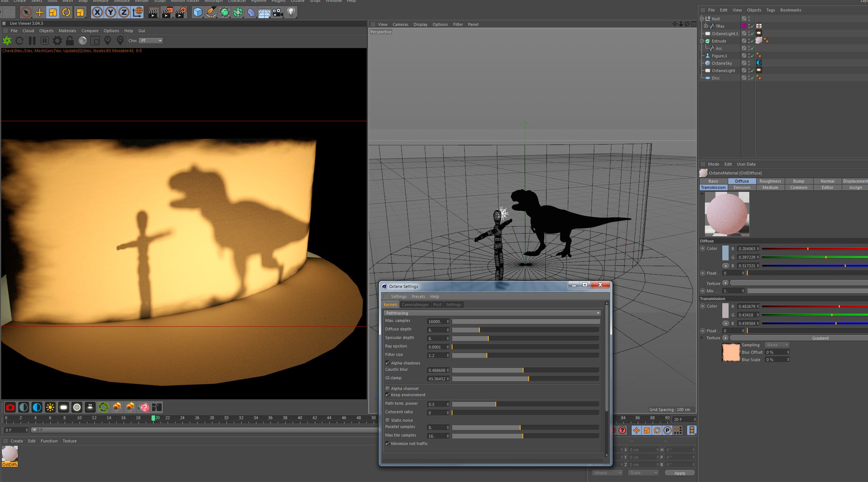This screenshot has height=482, width=868.
Task: Click the Diffuse color swatch
Action: point(725,253)
